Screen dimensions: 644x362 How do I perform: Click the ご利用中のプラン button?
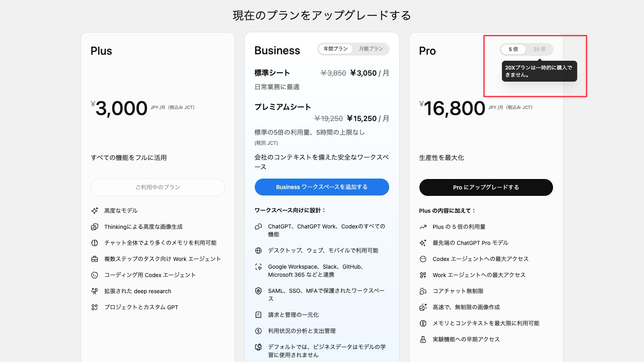click(158, 187)
